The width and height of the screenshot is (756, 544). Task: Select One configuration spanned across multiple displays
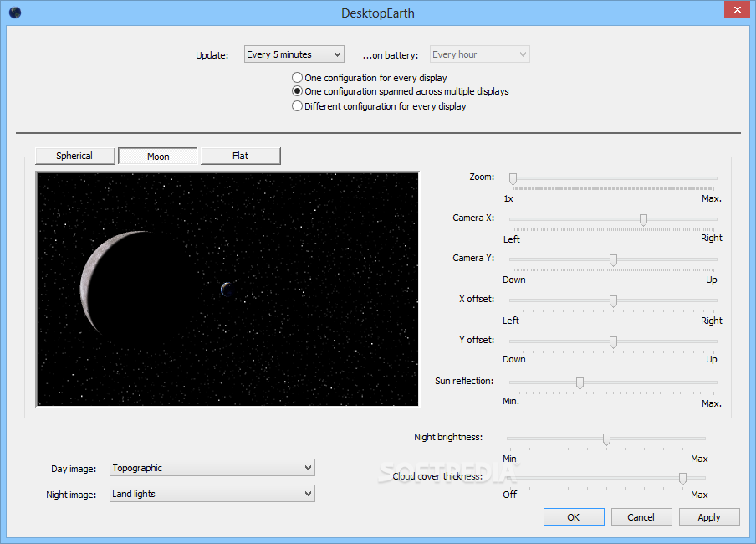point(401,91)
